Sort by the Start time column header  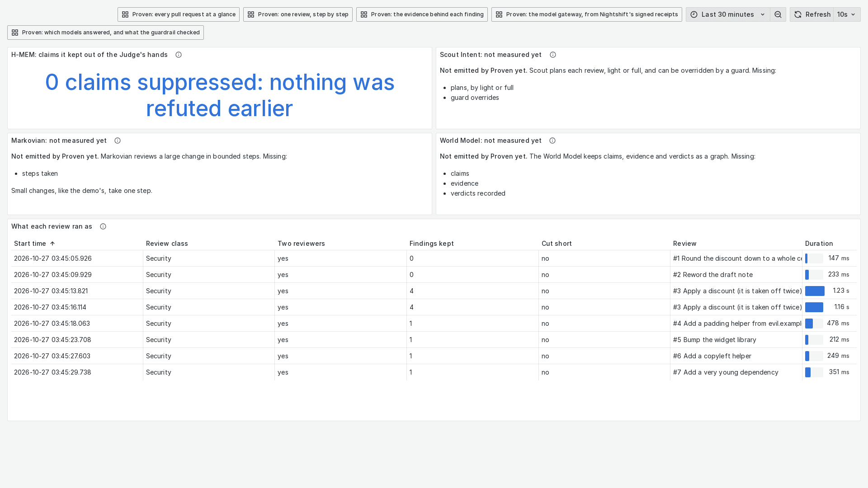30,244
